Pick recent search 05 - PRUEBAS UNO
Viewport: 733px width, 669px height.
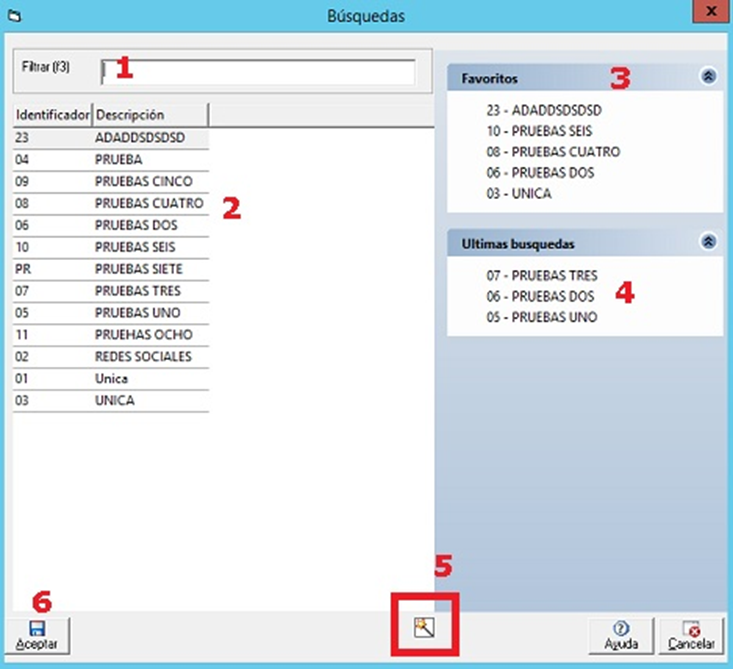click(x=542, y=317)
